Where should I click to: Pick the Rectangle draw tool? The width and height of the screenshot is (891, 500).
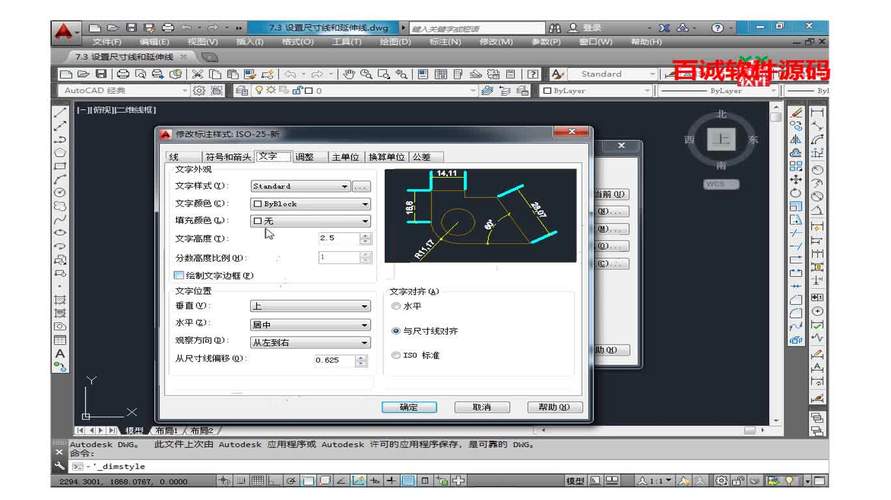60,166
